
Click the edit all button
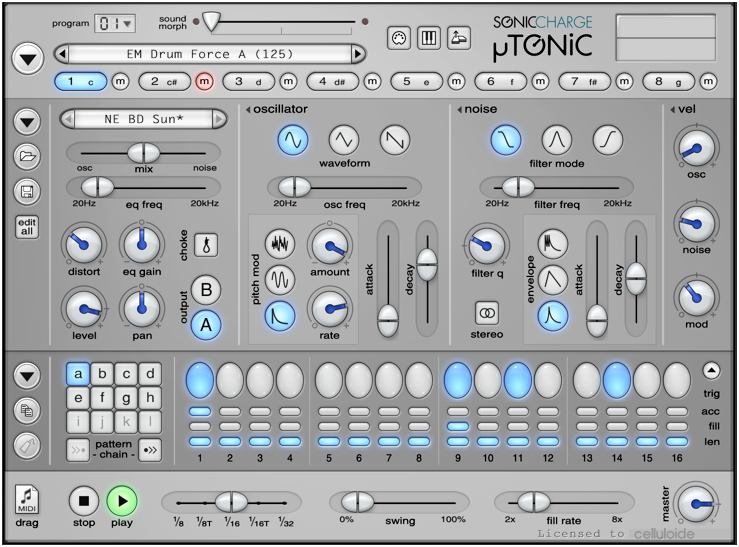tap(27, 227)
